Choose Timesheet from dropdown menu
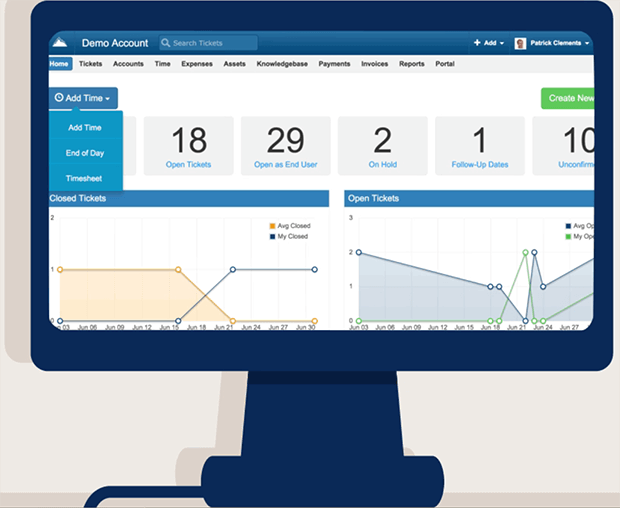This screenshot has height=508, width=620. [84, 178]
